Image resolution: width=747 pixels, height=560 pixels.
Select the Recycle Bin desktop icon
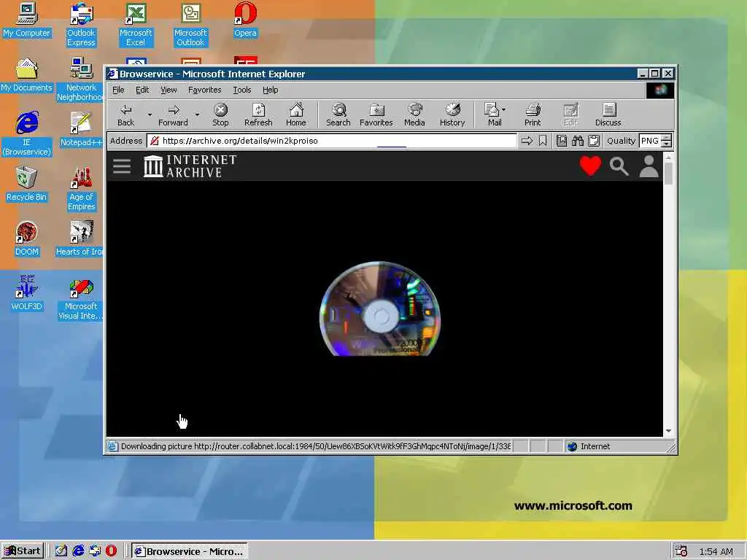pos(26,184)
